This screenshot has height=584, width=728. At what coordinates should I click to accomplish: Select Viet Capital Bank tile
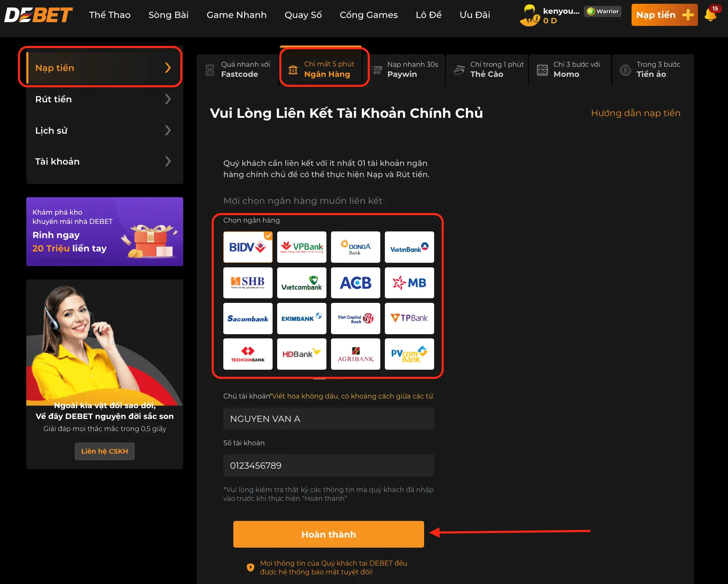pyautogui.click(x=356, y=318)
